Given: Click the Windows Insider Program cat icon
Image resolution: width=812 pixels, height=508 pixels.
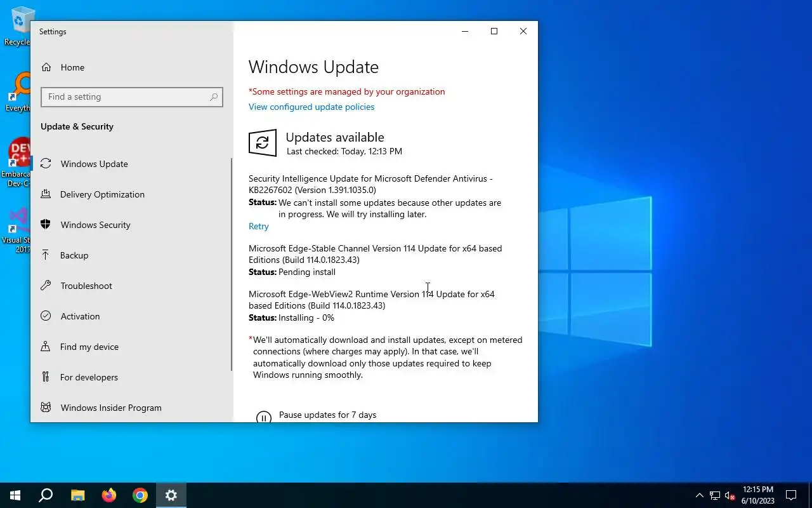Looking at the screenshot, I should pyautogui.click(x=46, y=408).
